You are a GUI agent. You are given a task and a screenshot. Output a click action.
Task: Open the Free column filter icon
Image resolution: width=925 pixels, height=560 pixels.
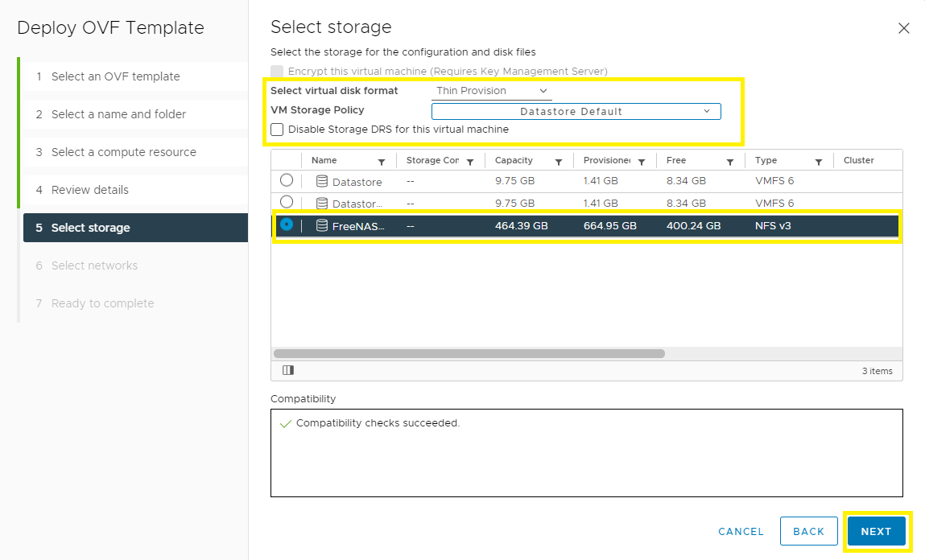tap(730, 162)
